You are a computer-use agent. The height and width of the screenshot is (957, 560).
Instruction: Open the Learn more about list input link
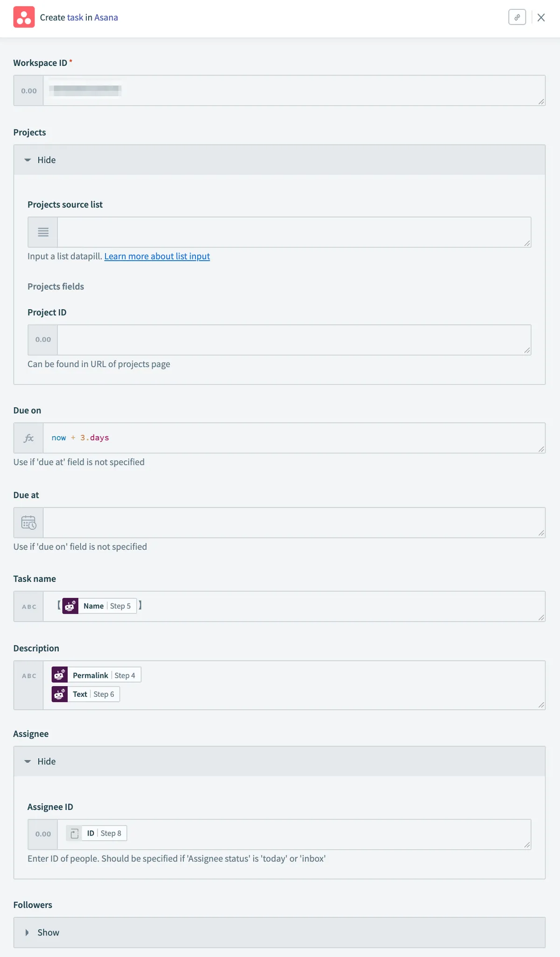[x=157, y=256]
